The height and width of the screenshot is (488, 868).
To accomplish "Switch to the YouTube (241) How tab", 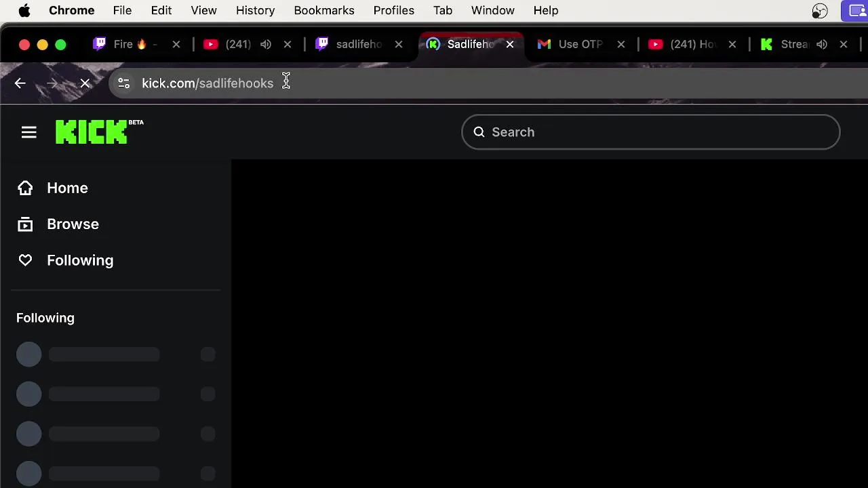I will (x=692, y=44).
